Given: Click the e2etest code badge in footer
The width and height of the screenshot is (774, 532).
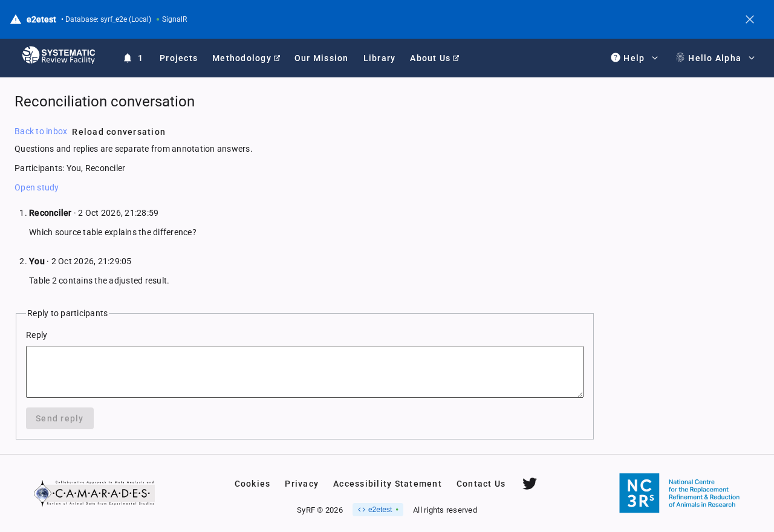Looking at the screenshot, I should 378,510.
